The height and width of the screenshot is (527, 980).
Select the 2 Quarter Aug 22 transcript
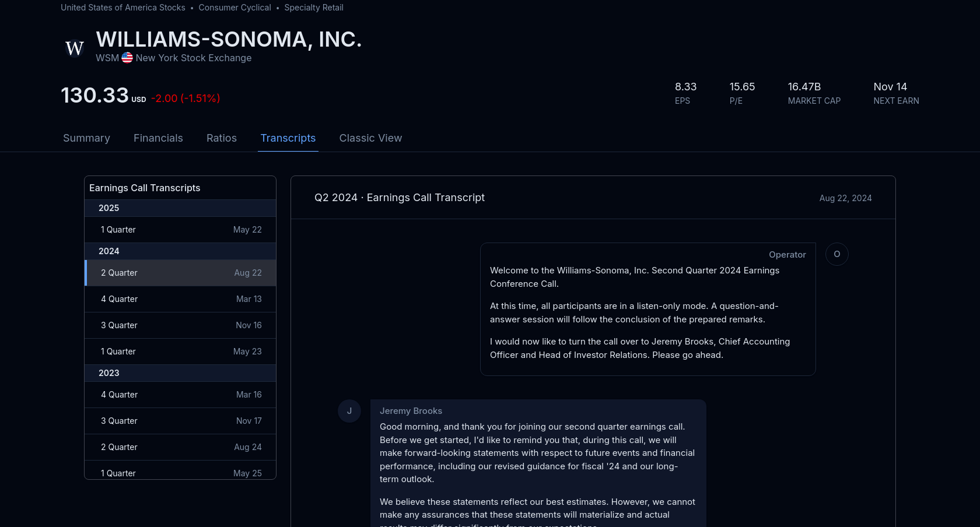pyautogui.click(x=180, y=273)
